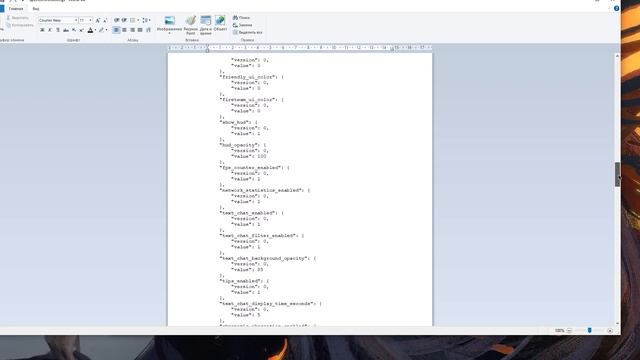Click the "tips_enabled" line
This screenshot has height=360, width=640.
[x=244, y=281]
